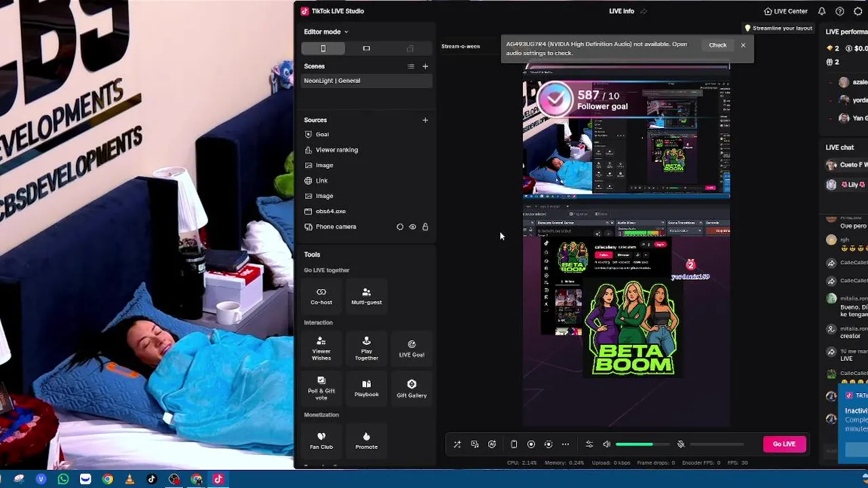Toggle lock on Phone camera source
868x488 pixels.
pos(425,227)
